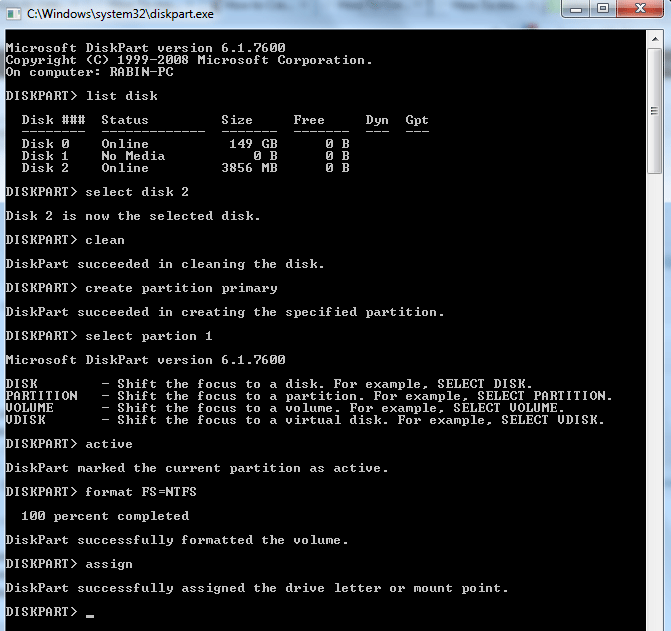Click the 'create partition primary' command
Image resolution: width=671 pixels, height=631 pixels.
click(x=181, y=288)
